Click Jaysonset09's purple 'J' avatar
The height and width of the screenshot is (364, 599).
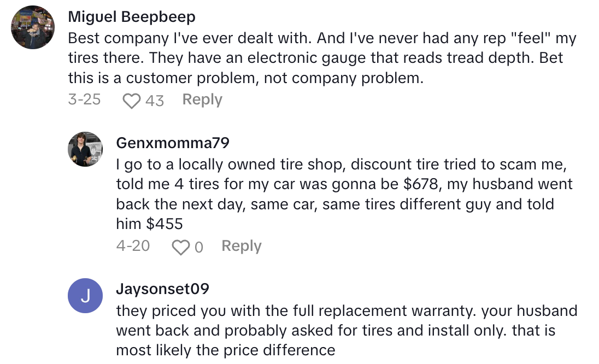pyautogui.click(x=85, y=295)
